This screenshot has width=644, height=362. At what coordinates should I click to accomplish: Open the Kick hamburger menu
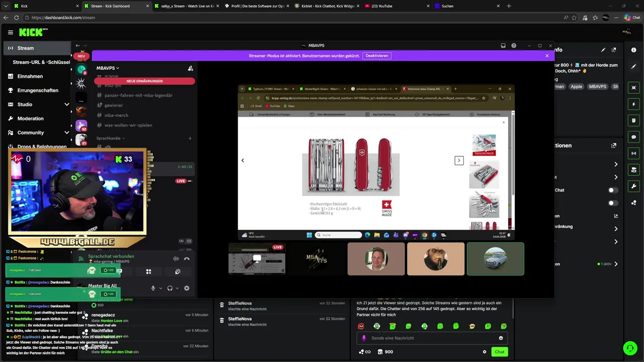[11, 32]
